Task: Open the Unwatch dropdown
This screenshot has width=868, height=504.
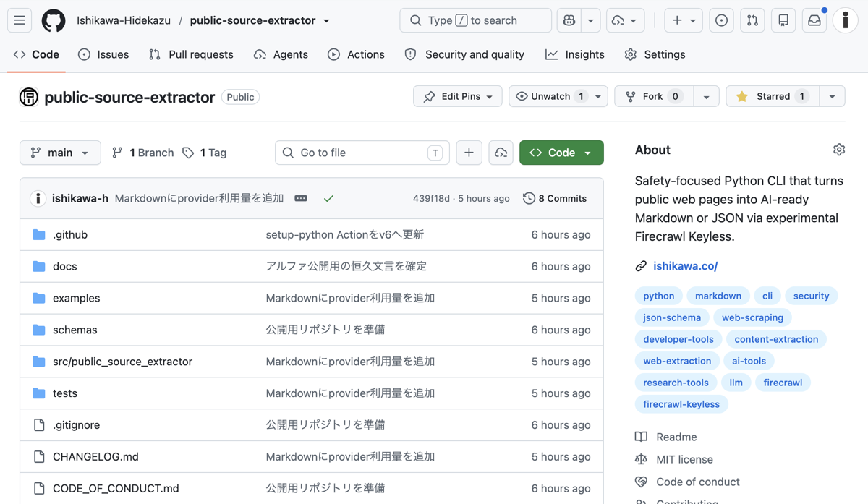Action: point(558,96)
